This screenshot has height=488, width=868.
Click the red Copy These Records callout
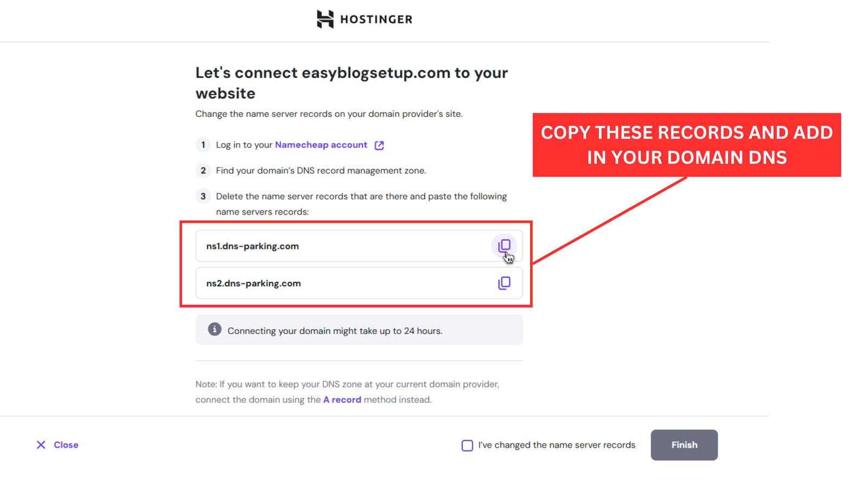687,145
